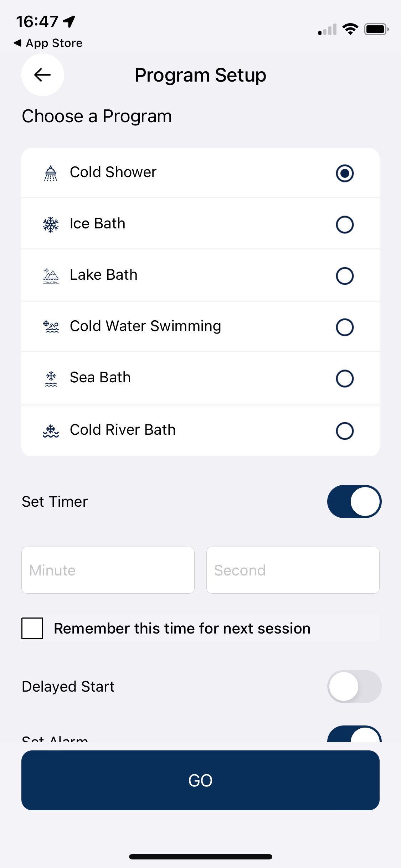Tap the Cold Water Swimming icon

pyautogui.click(x=51, y=327)
